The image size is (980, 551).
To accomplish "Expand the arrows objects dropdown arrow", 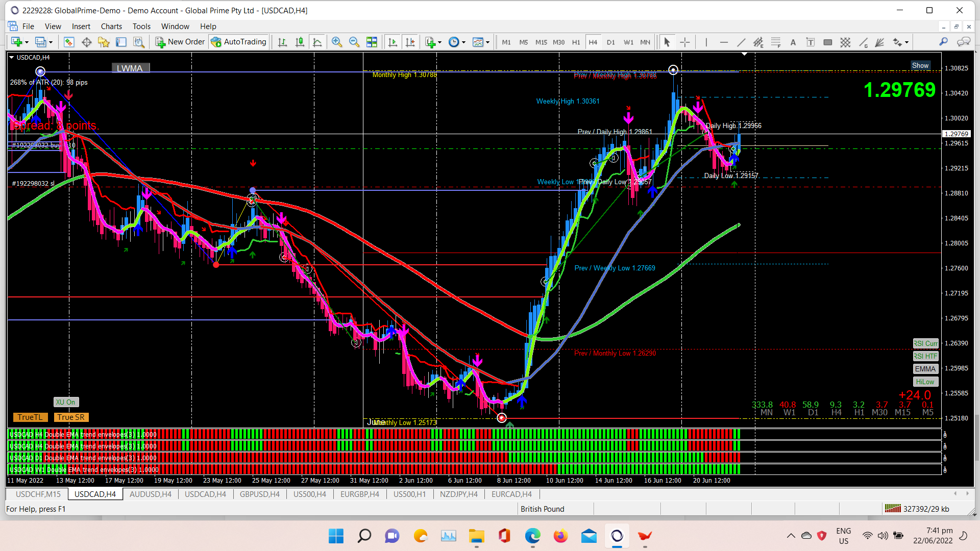I will [906, 42].
